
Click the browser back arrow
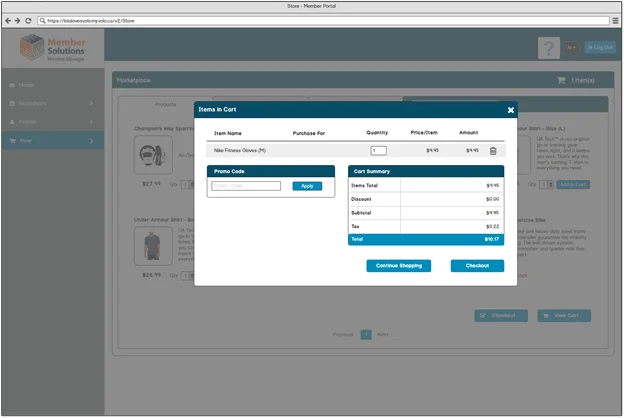coord(8,21)
